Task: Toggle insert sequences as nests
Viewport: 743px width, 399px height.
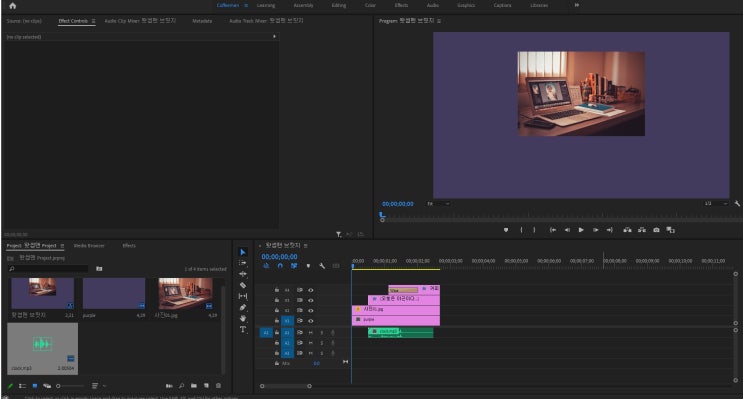Action: (x=266, y=266)
